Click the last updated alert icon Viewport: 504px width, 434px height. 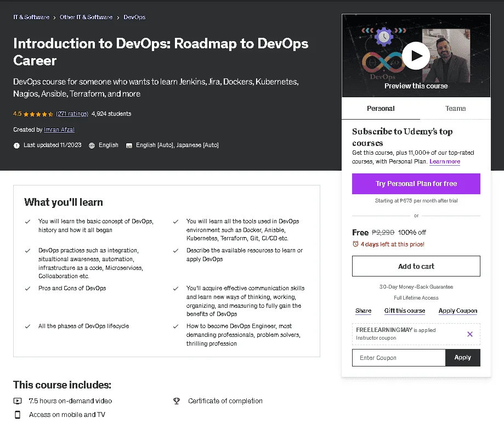(x=16, y=145)
